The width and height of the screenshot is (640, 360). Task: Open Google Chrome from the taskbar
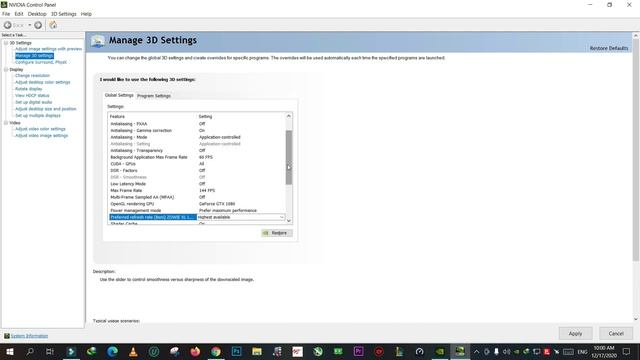click(216, 351)
